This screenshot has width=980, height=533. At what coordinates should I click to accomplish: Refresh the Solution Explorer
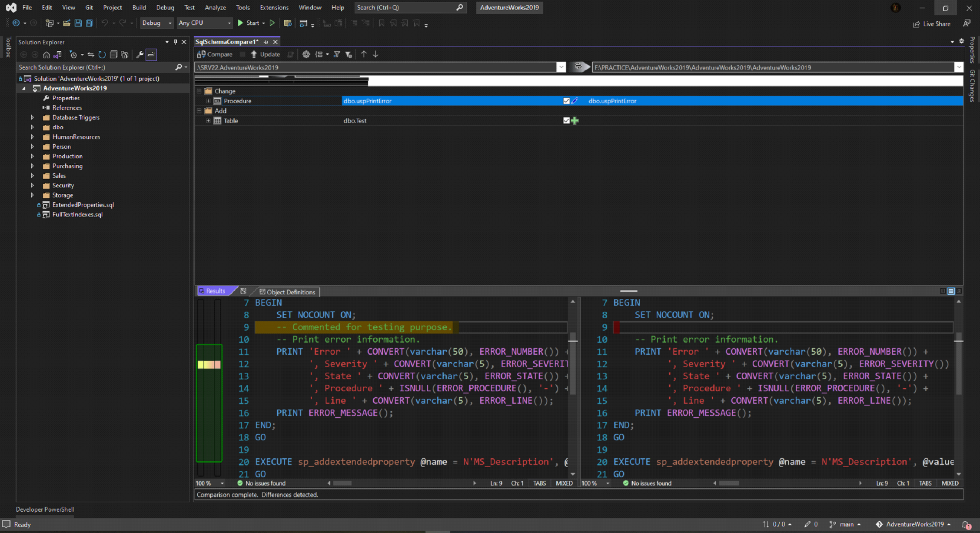tap(102, 55)
